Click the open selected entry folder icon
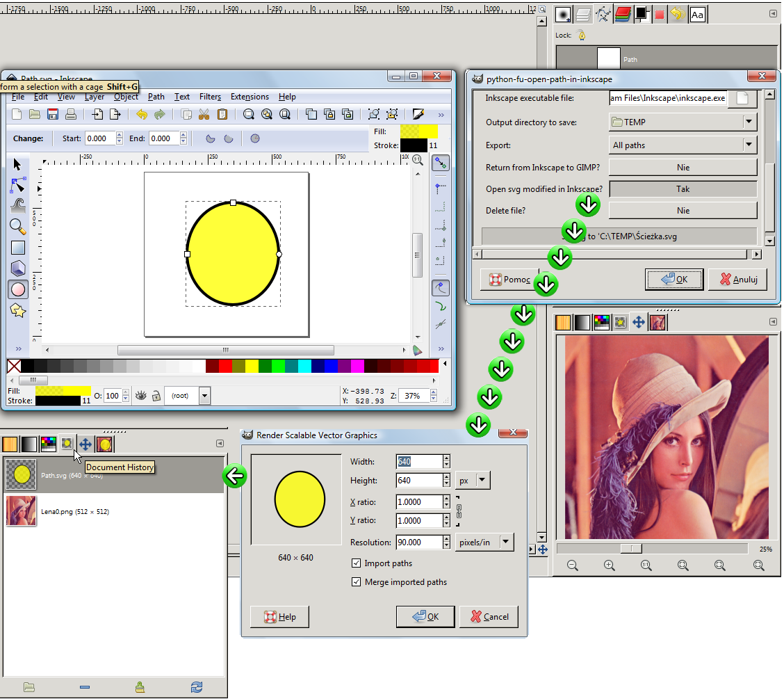 pyautogui.click(x=29, y=687)
